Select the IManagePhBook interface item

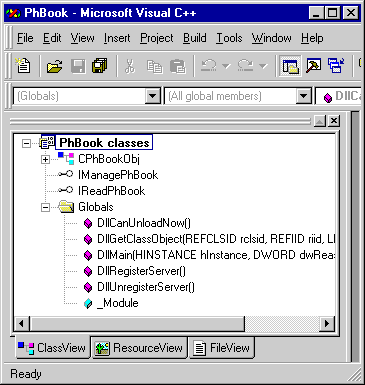pyautogui.click(x=118, y=175)
